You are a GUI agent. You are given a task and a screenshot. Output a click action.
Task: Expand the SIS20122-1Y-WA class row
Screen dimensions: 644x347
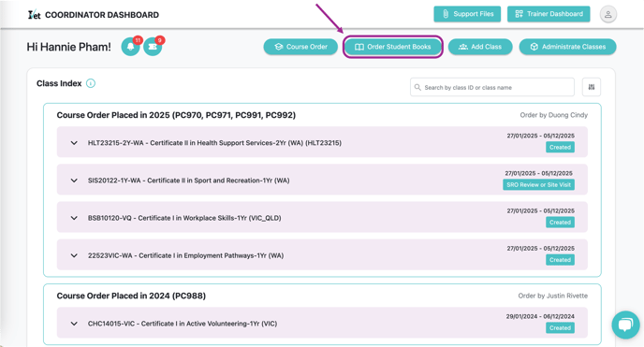tap(74, 181)
